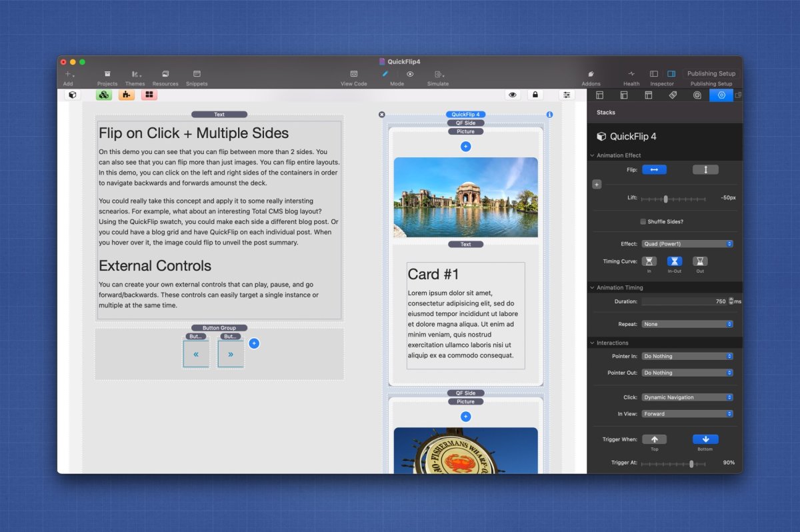The image size is (800, 532).
Task: Open the Repeat dropdown
Action: [x=687, y=324]
